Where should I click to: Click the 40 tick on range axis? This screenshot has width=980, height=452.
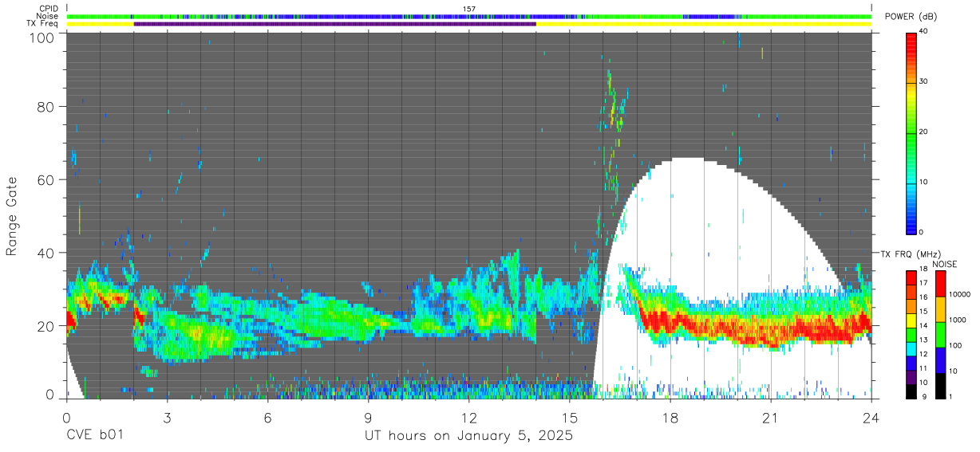point(48,253)
